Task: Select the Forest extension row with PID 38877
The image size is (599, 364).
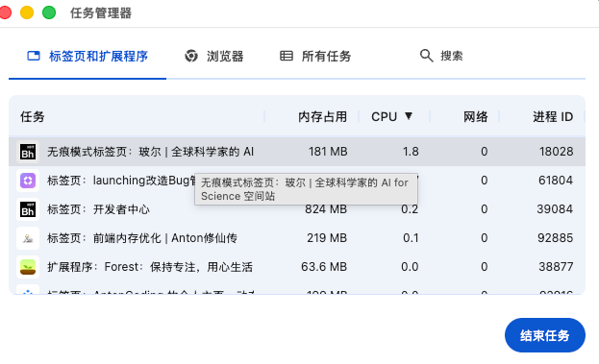Action: [x=297, y=267]
